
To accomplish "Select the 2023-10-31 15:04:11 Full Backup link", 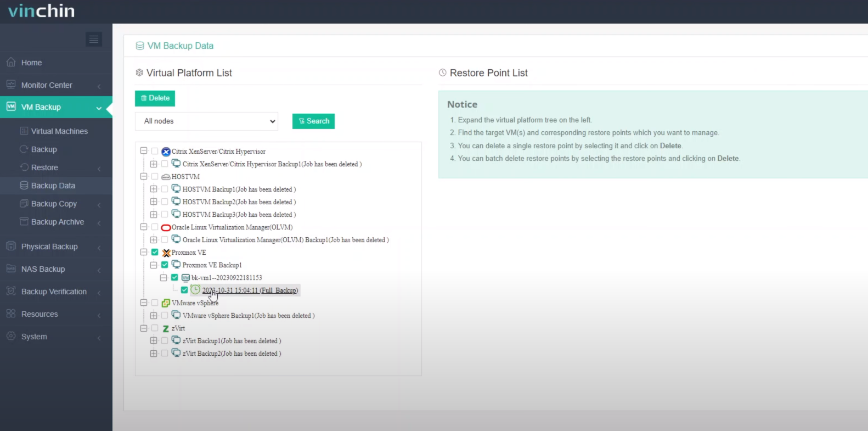I will 250,290.
